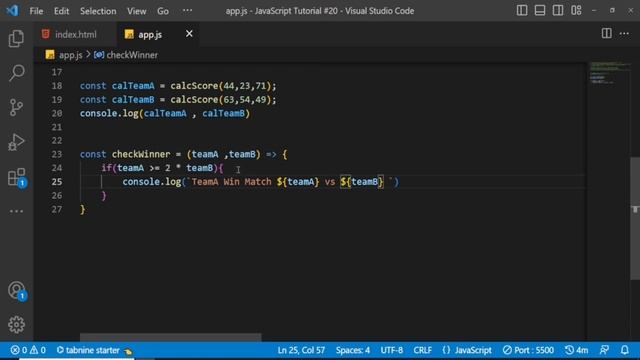Click the Ln 25, Col 57 indicator
The height and width of the screenshot is (360, 640).
point(301,350)
